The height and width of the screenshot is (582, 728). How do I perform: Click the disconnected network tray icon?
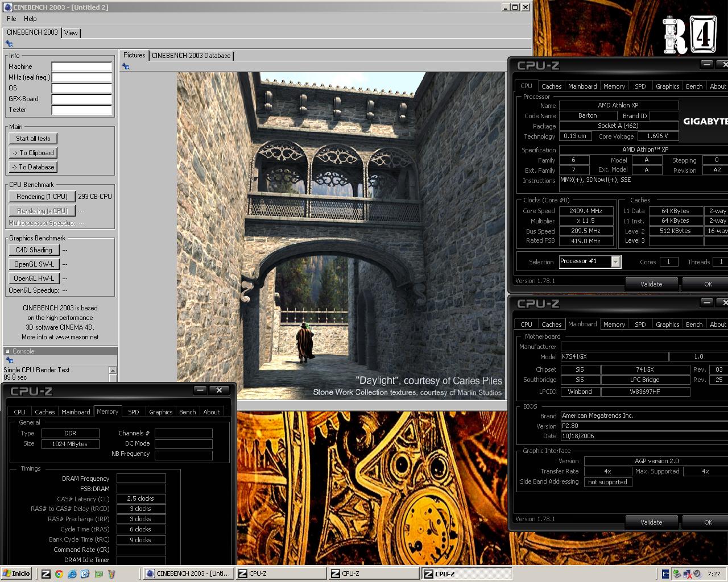tap(687, 574)
